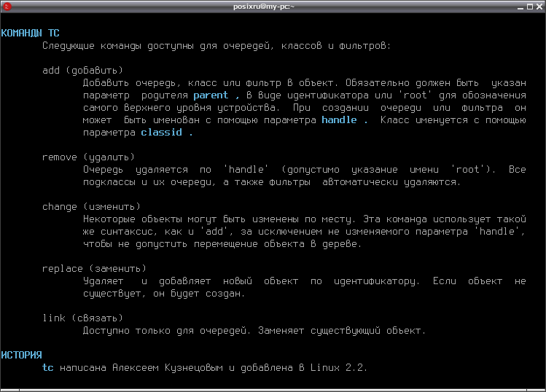
Task: Click the line 'Доступно только для очередей'
Action: 254,331
